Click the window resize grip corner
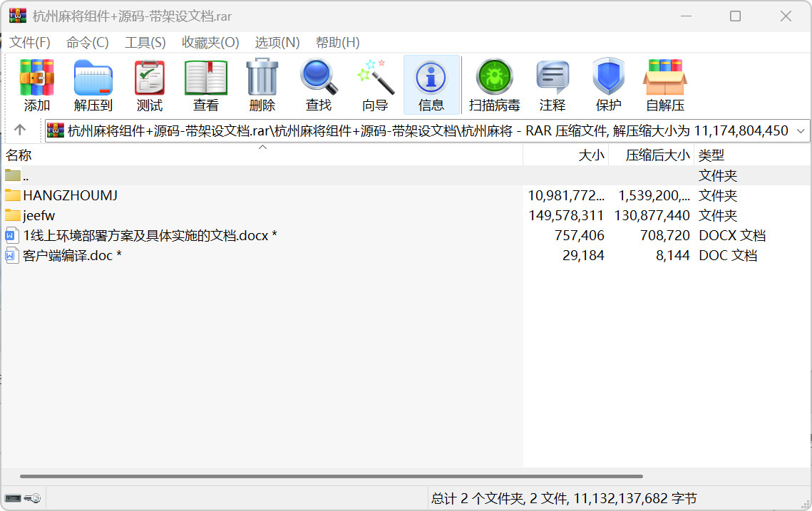The image size is (812, 511). tap(806, 505)
